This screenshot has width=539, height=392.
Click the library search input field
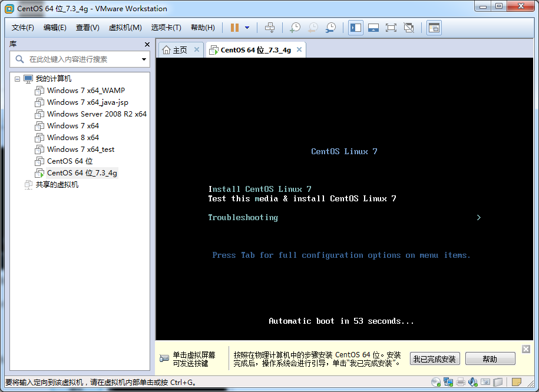click(x=80, y=59)
